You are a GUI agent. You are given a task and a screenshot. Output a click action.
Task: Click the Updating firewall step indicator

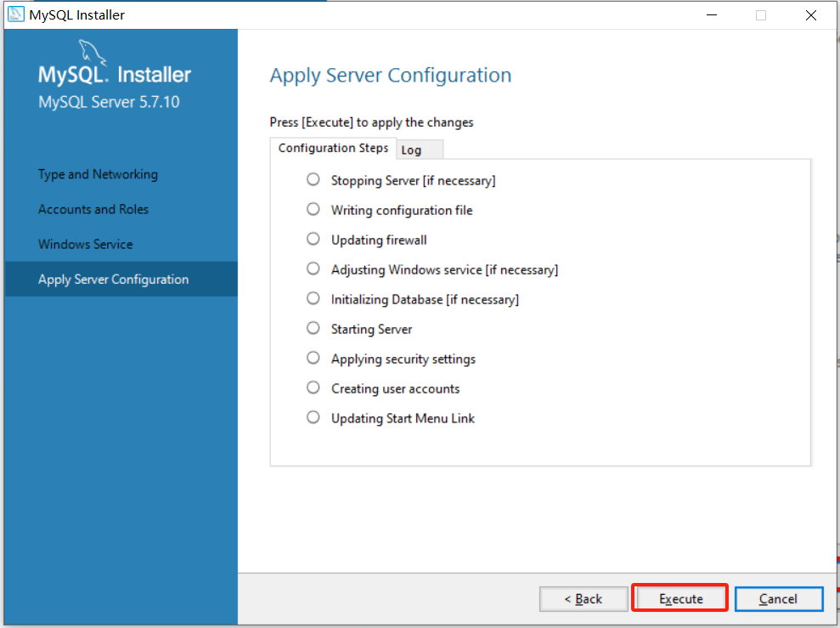[313, 239]
